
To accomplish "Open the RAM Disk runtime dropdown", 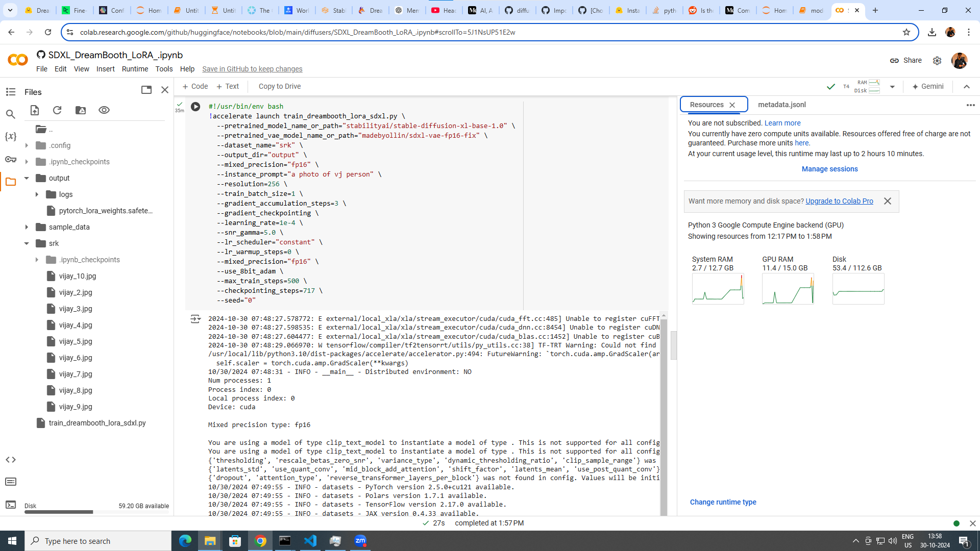I will (x=892, y=87).
